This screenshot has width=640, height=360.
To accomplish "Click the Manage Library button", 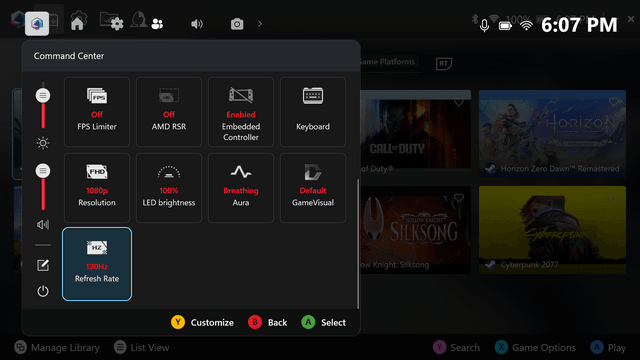I will (57, 347).
